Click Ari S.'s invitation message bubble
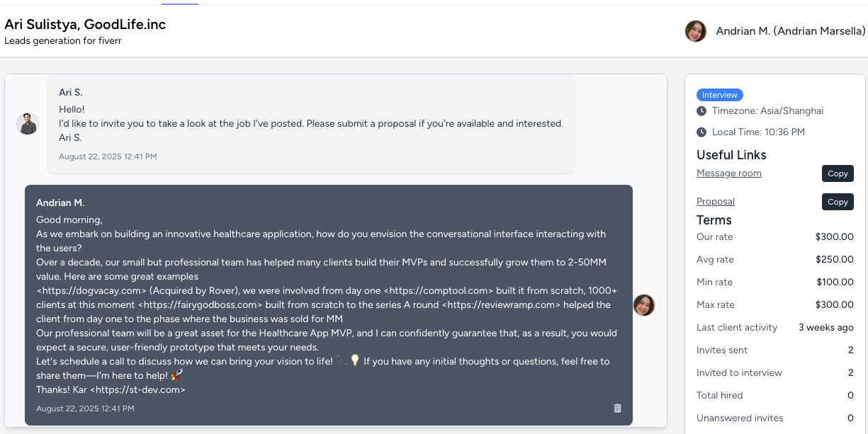 [310, 124]
